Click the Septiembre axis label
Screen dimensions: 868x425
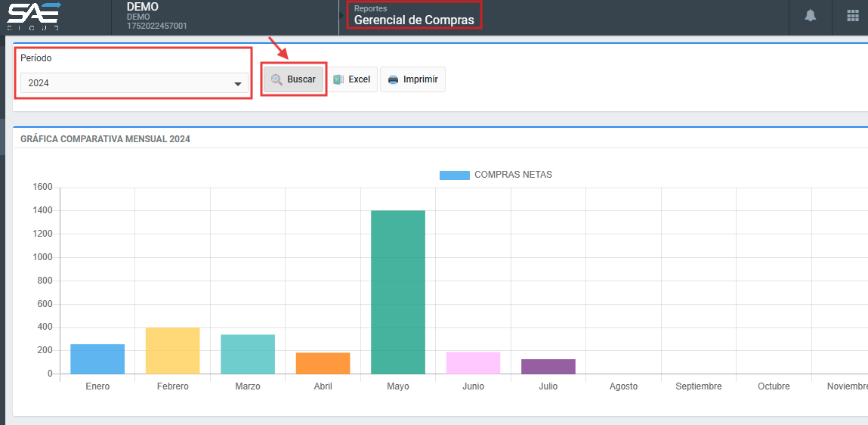click(x=699, y=386)
